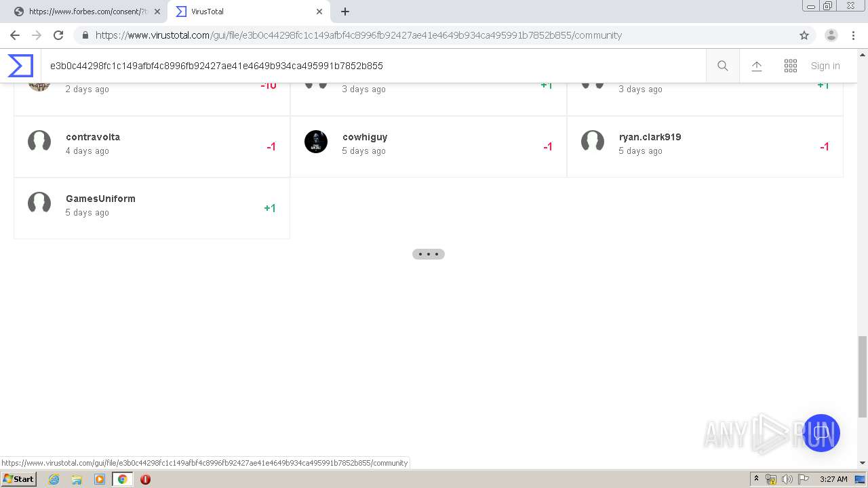
Task: Open the GamesUniform username link
Action: click(100, 199)
